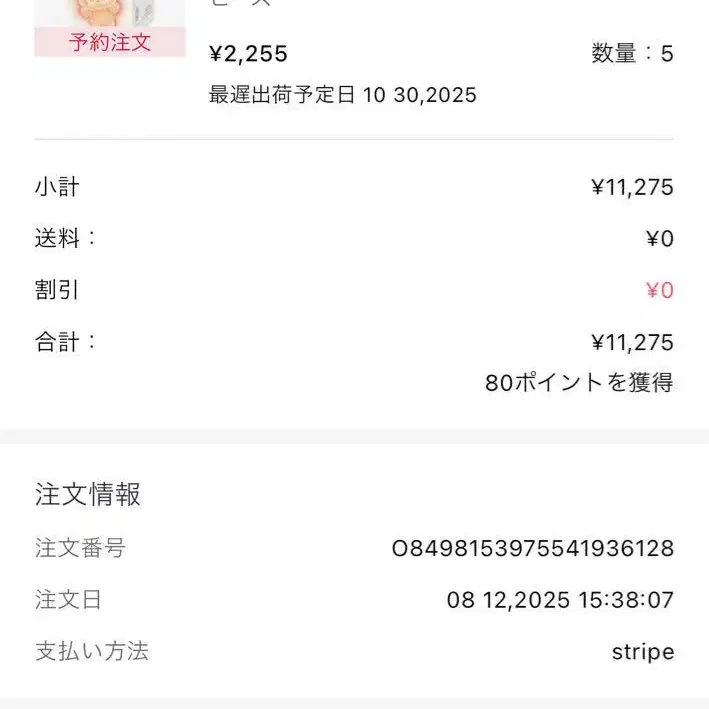Viewport: 709px width, 709px height.
Task: Click the 注文番号 label
Action: tap(80, 548)
